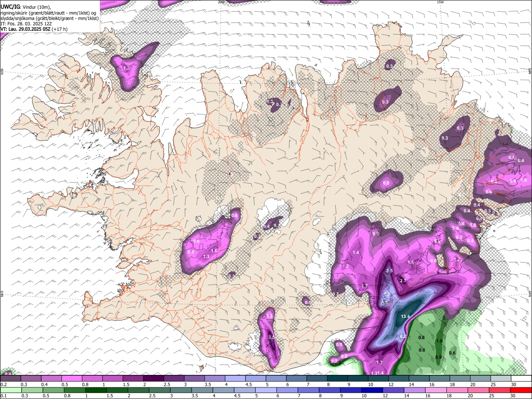Pick the green-row swatch between 8 and 9
The image size is (532, 399).
click(330, 390)
